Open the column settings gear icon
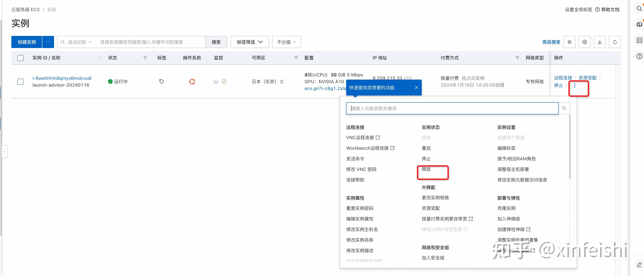644x276 pixels. pos(584,42)
